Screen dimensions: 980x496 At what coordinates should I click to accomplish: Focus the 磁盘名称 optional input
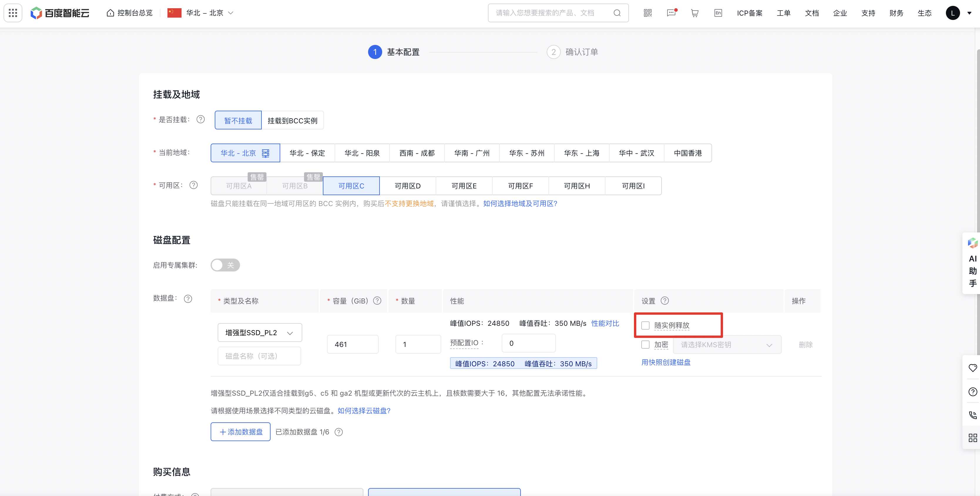point(259,356)
